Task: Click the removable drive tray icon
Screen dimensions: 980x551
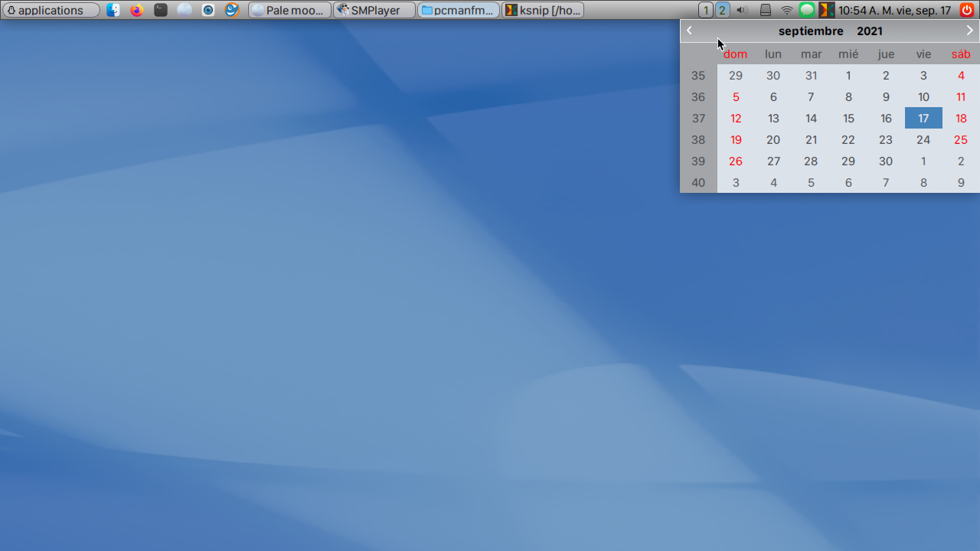Action: pos(765,10)
